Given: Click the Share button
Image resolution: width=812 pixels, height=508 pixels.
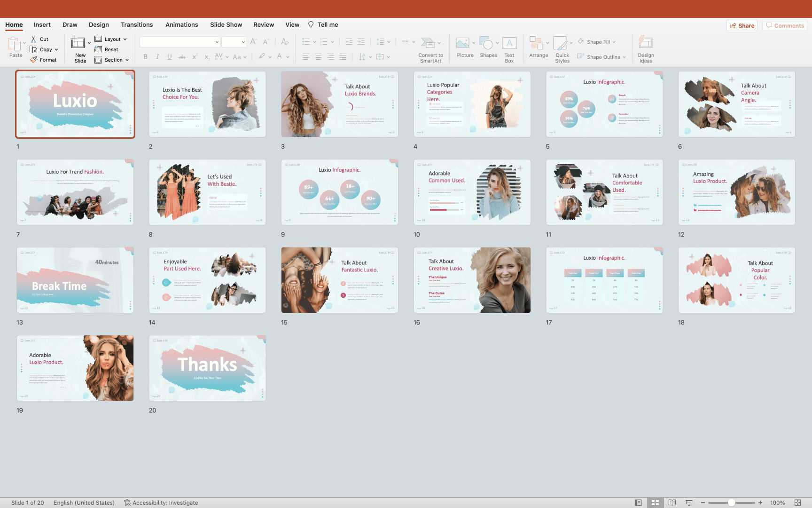Looking at the screenshot, I should click(742, 26).
